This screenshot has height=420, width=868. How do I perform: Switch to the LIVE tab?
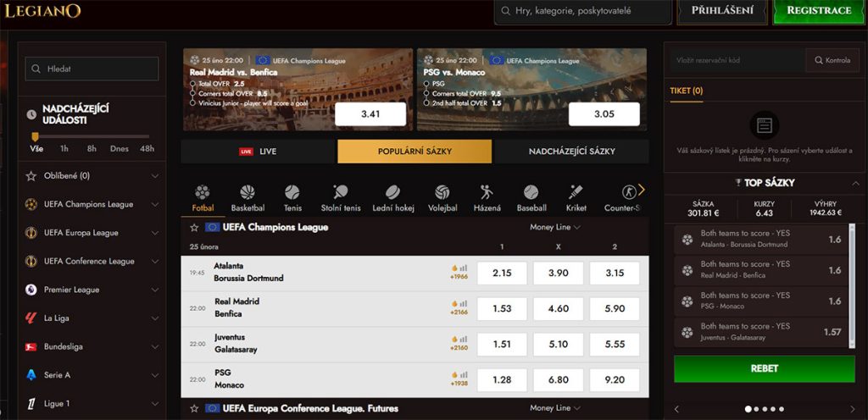pos(259,152)
